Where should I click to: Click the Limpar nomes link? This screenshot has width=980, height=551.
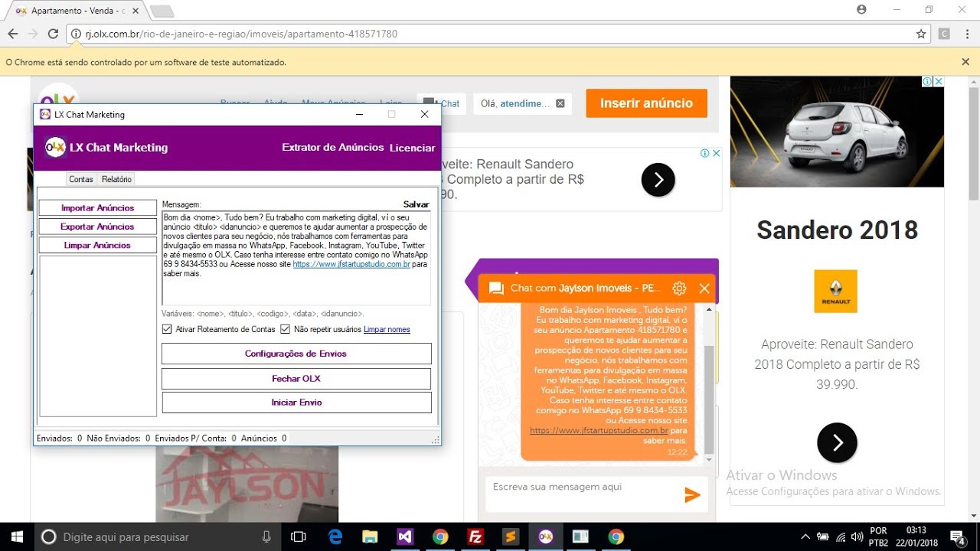(387, 329)
